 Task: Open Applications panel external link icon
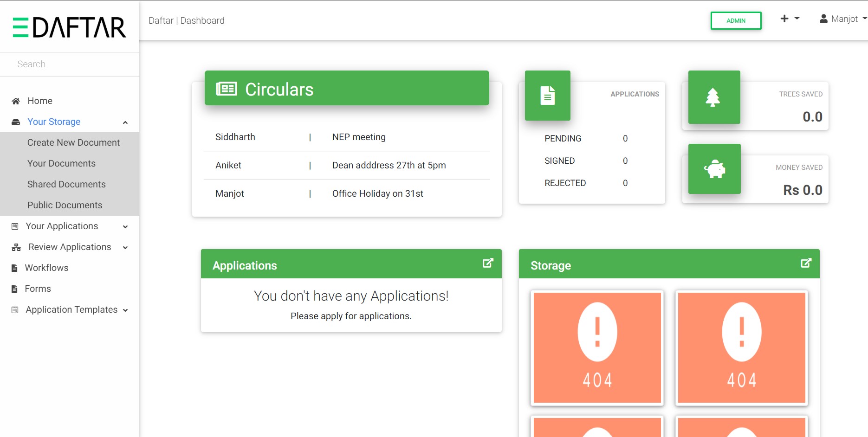488,263
